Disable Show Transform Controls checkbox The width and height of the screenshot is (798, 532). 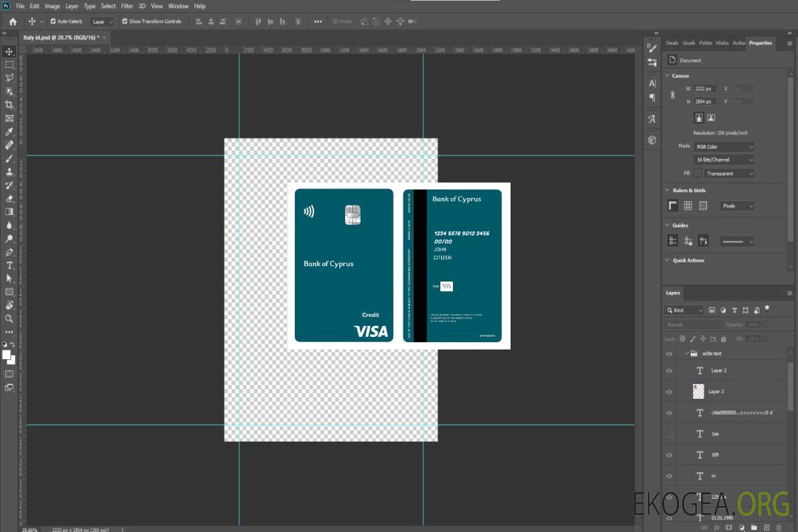coord(124,21)
